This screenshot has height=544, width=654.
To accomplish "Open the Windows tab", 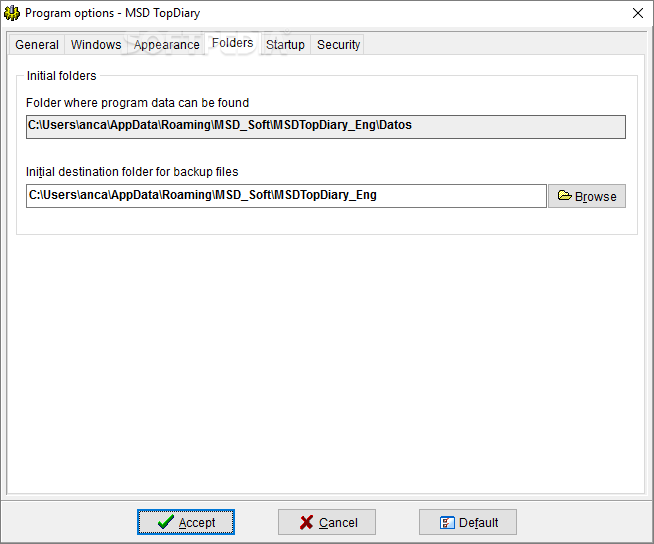I will [x=96, y=45].
